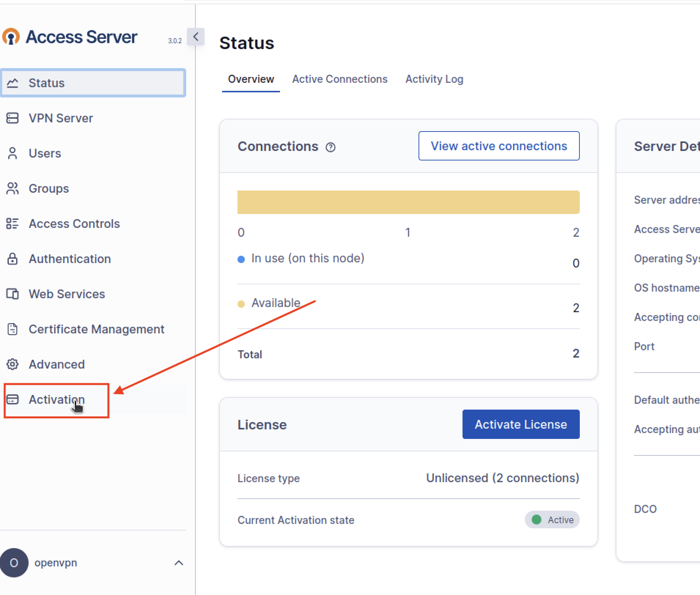Click the Web Services icon
700x595 pixels.
tap(12, 294)
